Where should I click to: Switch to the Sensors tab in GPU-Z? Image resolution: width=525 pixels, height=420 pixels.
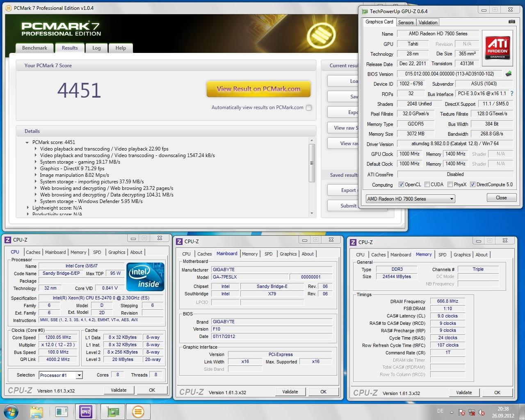(x=406, y=23)
